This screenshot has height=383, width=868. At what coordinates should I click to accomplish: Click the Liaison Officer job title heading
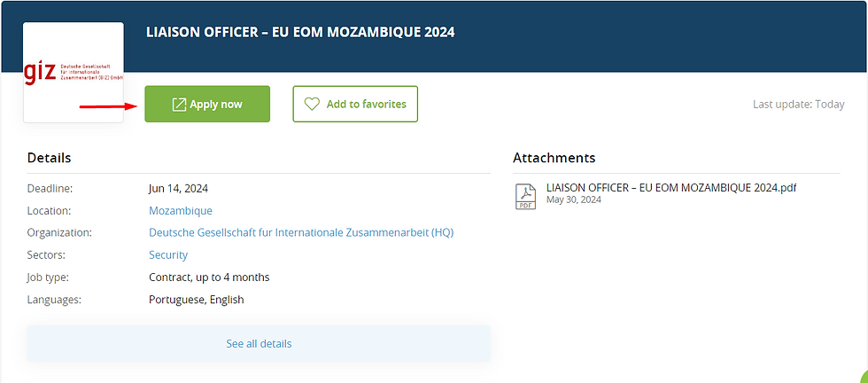[x=300, y=32]
